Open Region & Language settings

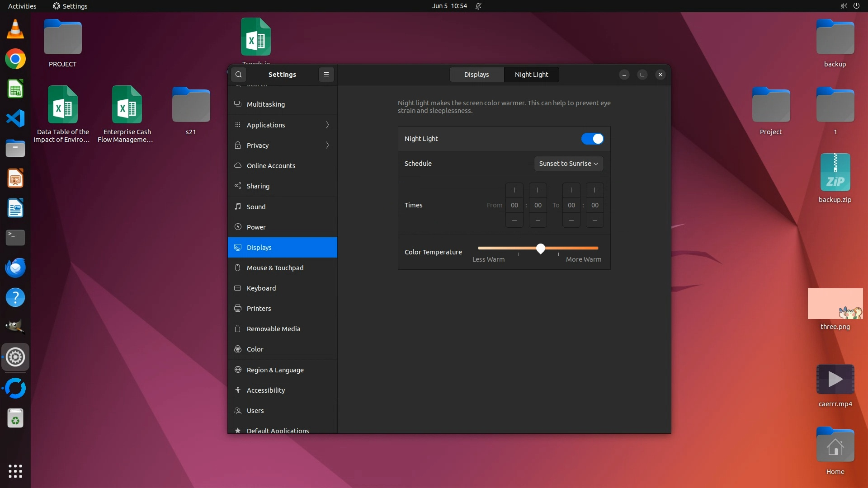pos(275,370)
